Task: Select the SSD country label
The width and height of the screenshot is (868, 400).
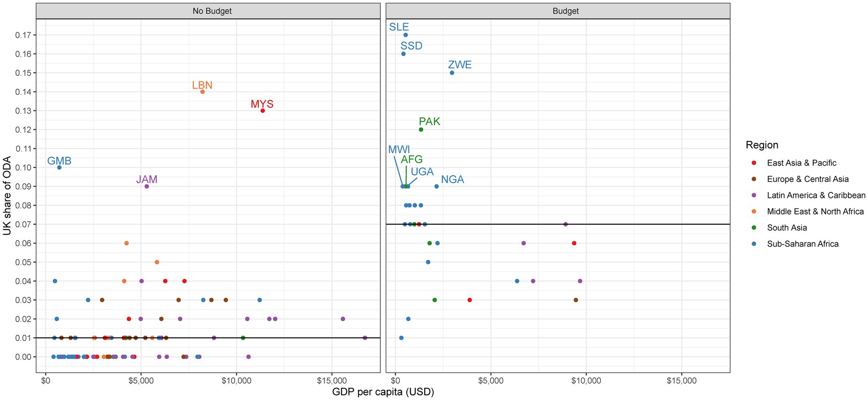Action: point(411,46)
